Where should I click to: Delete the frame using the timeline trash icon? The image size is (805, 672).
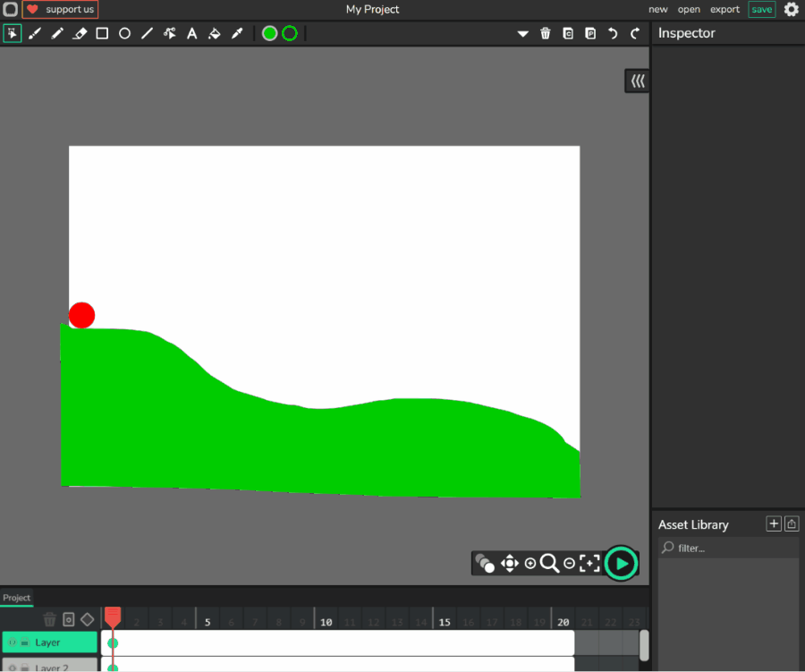click(x=49, y=619)
